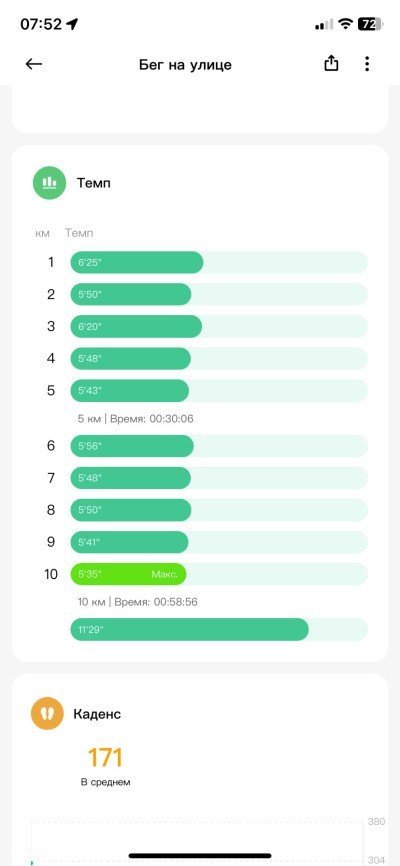
Task: Tap the Wi-Fi icon in status bar
Action: (x=346, y=24)
